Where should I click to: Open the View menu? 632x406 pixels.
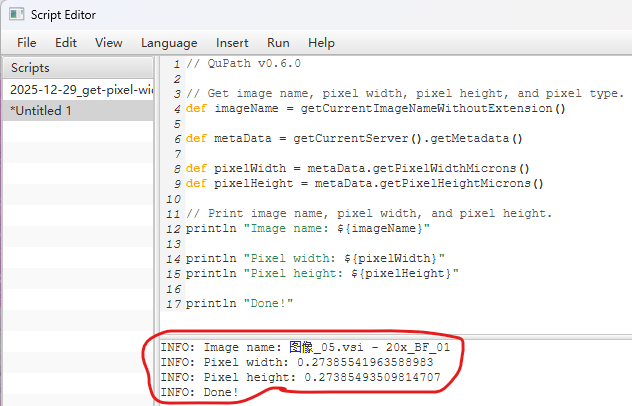click(109, 43)
